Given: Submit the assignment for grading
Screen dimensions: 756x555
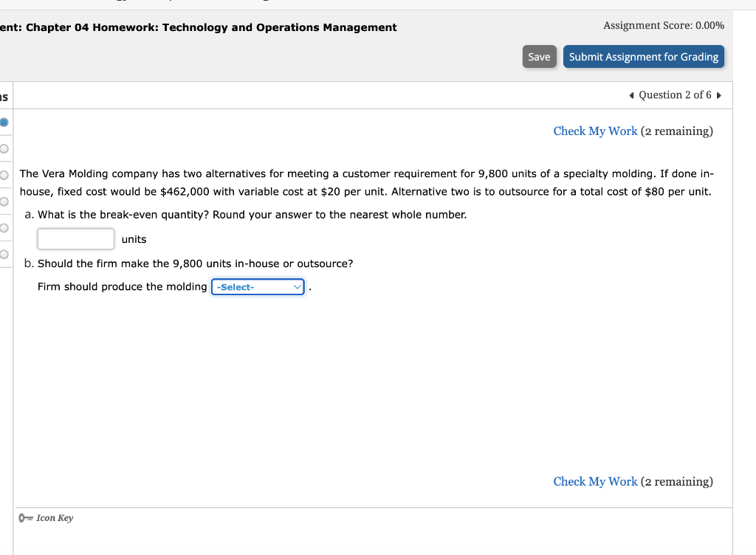Looking at the screenshot, I should point(644,56).
